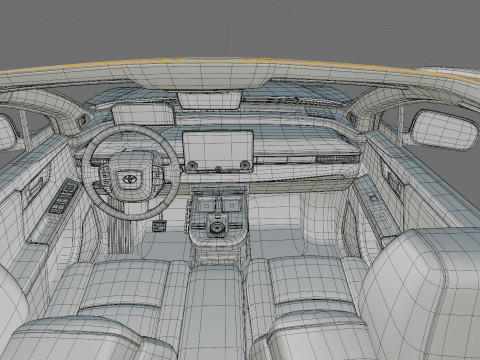480x360 pixels.
Task: Select the center infotainment screen mesh
Action: pyautogui.click(x=218, y=152)
